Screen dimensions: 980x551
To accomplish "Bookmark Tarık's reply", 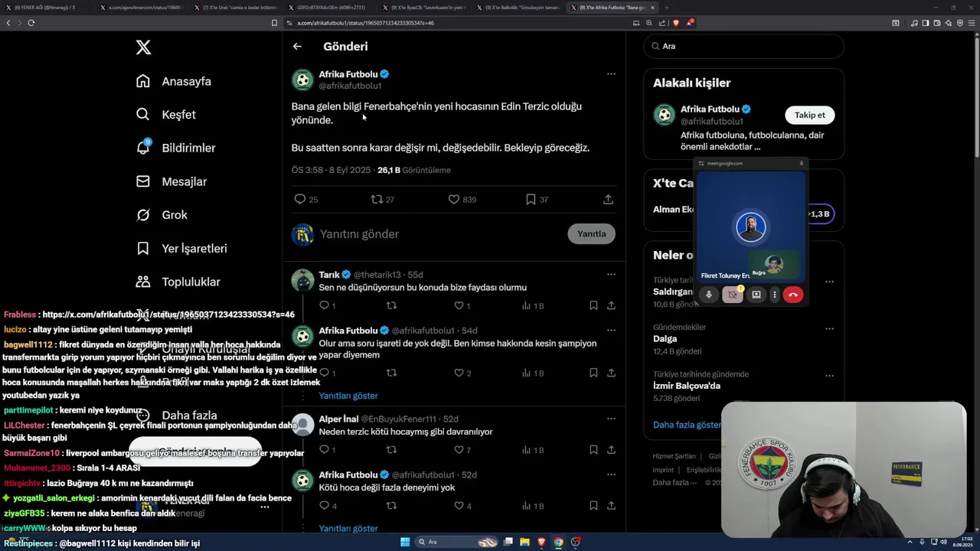I will 593,305.
